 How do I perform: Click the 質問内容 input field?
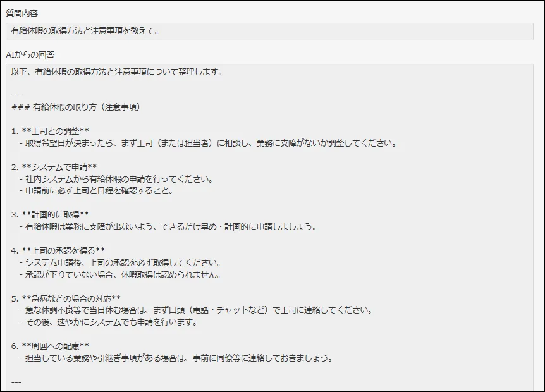pyautogui.click(x=269, y=31)
